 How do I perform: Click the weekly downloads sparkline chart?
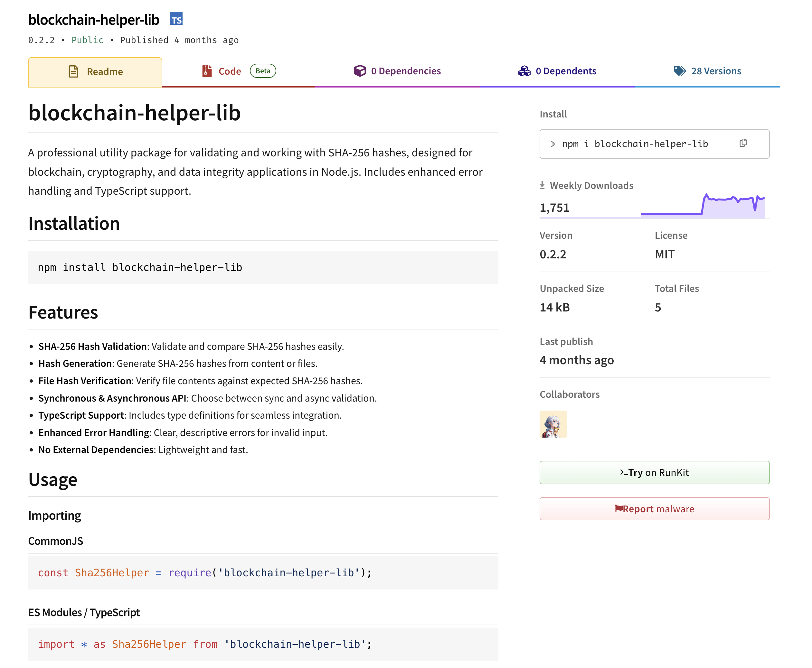click(702, 206)
